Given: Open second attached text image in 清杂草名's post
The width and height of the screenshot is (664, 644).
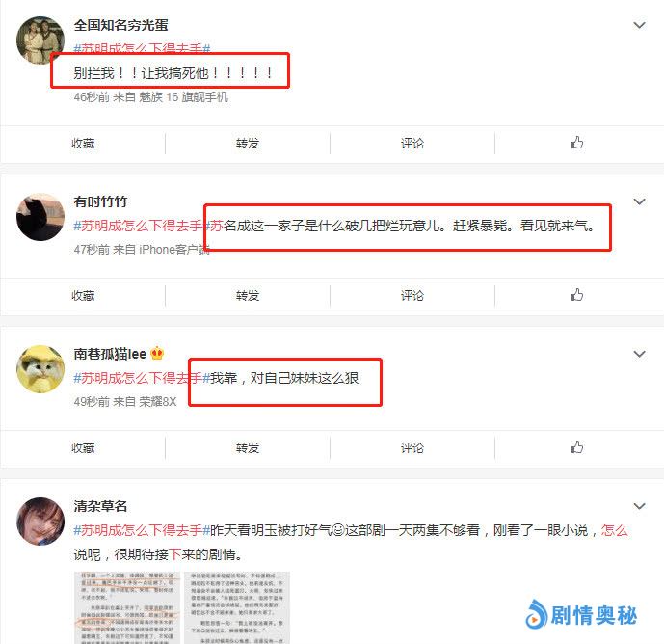Looking at the screenshot, I should coord(237,607).
